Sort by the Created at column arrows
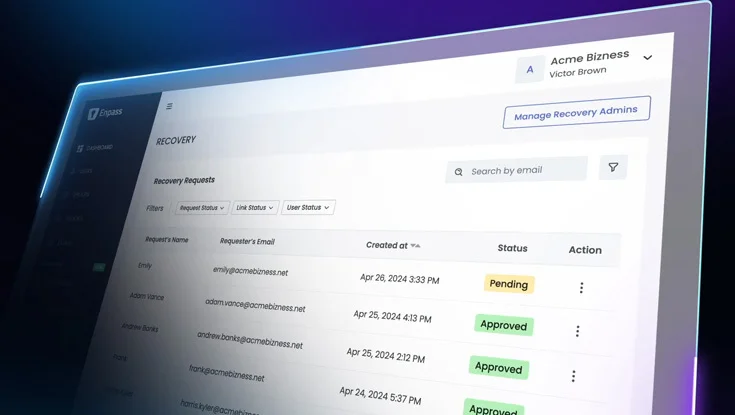This screenshot has width=735, height=415. pos(415,245)
